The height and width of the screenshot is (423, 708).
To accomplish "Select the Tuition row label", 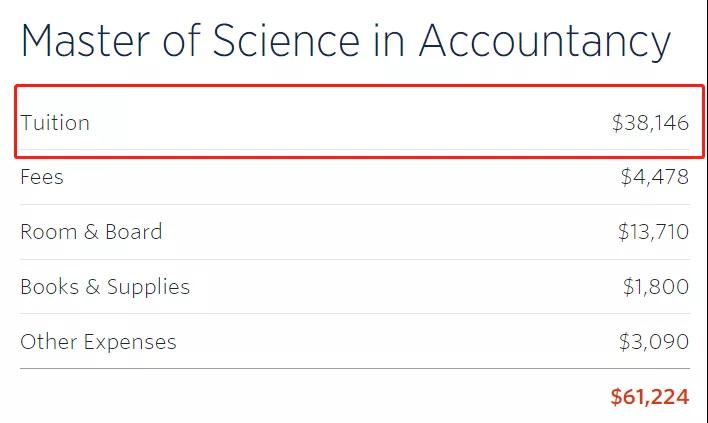I will pyautogui.click(x=55, y=123).
